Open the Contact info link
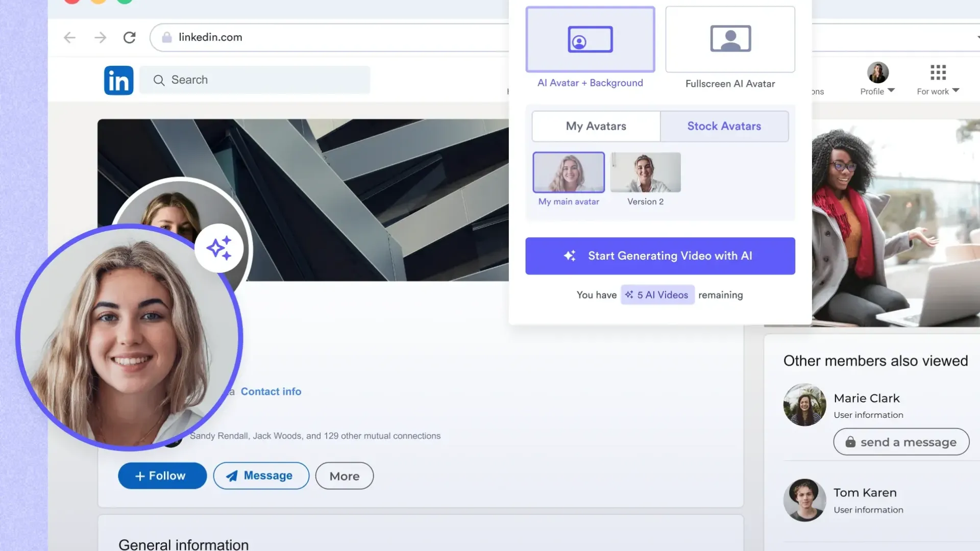Image resolution: width=980 pixels, height=551 pixels. tap(271, 391)
